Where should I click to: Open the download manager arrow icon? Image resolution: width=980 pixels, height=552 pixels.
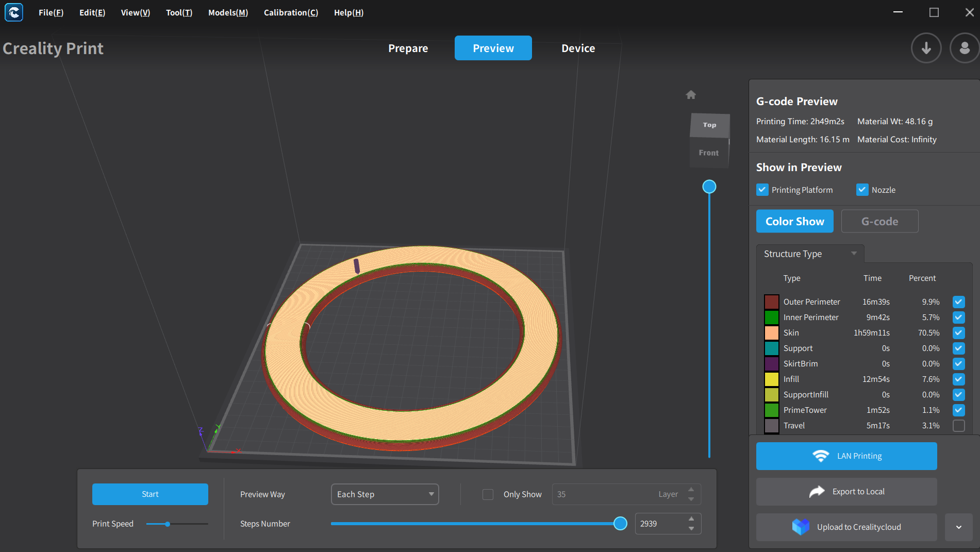click(x=926, y=48)
